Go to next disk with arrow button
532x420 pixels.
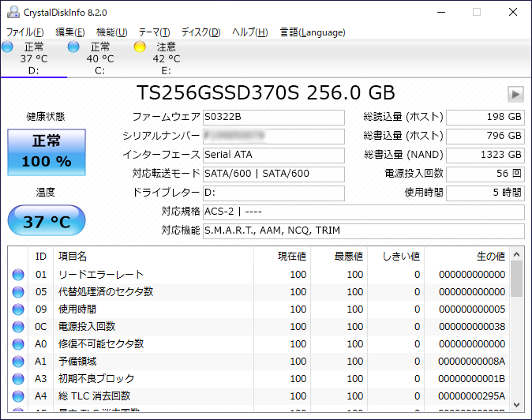tap(515, 94)
